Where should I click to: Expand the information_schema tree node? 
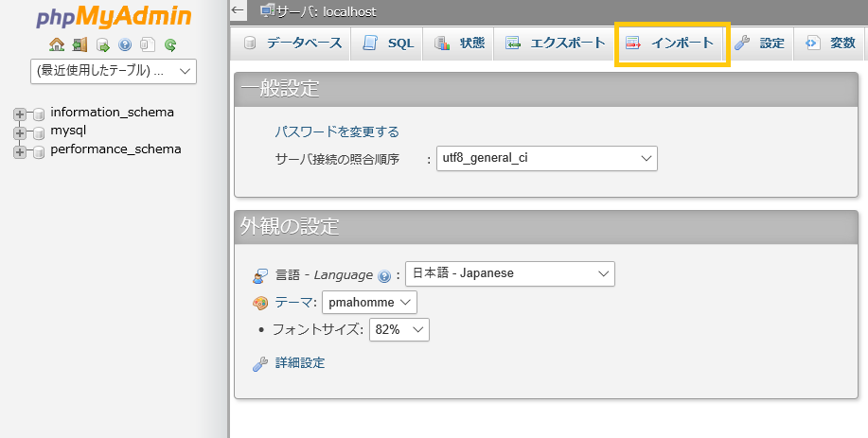point(20,114)
